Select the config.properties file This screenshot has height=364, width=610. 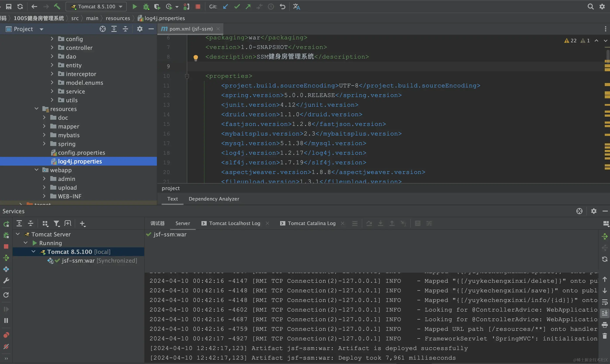78,153
